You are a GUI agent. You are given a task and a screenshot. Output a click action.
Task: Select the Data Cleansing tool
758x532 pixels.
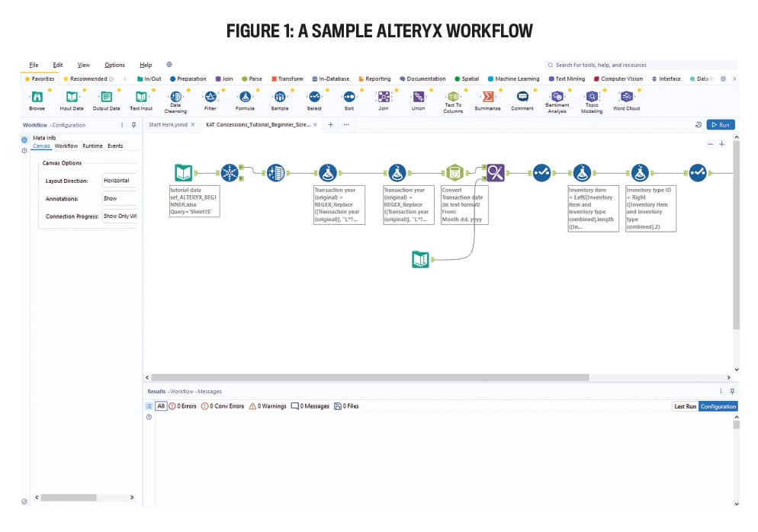[x=175, y=98]
